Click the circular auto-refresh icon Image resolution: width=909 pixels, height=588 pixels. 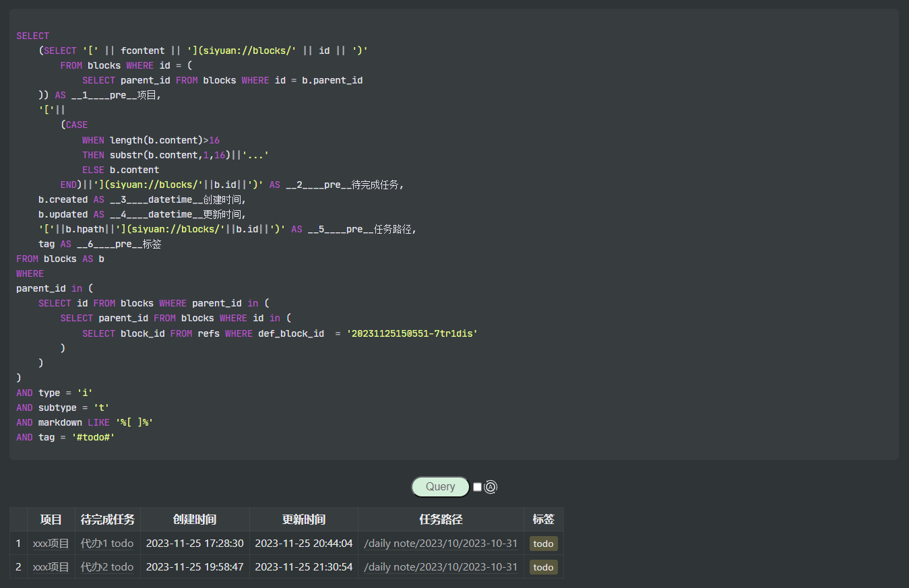tap(491, 487)
